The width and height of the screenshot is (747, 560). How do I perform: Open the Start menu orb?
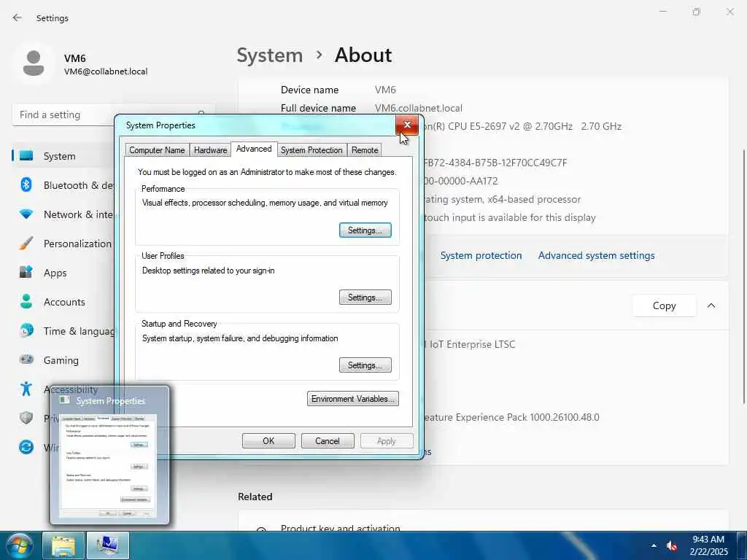[19, 545]
